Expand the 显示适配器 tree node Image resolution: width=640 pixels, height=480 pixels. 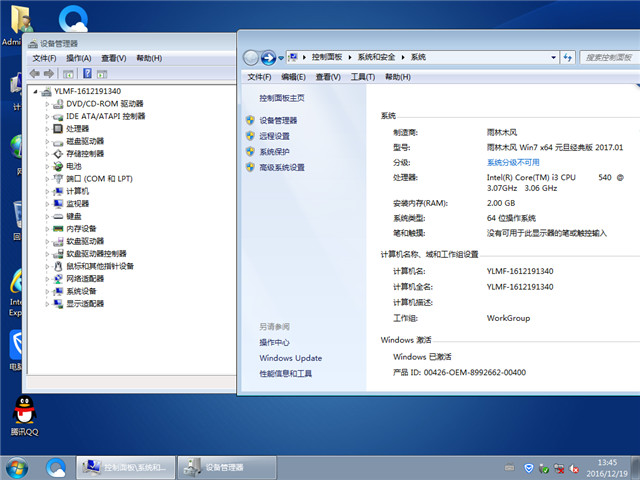click(47, 304)
